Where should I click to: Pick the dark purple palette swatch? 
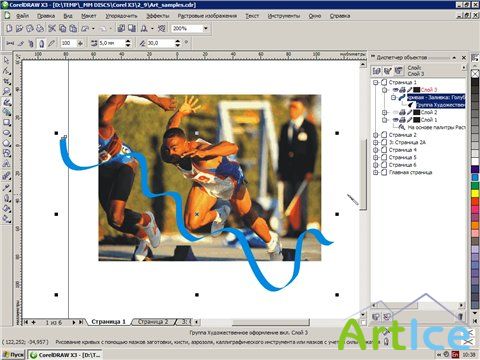tap(475, 170)
